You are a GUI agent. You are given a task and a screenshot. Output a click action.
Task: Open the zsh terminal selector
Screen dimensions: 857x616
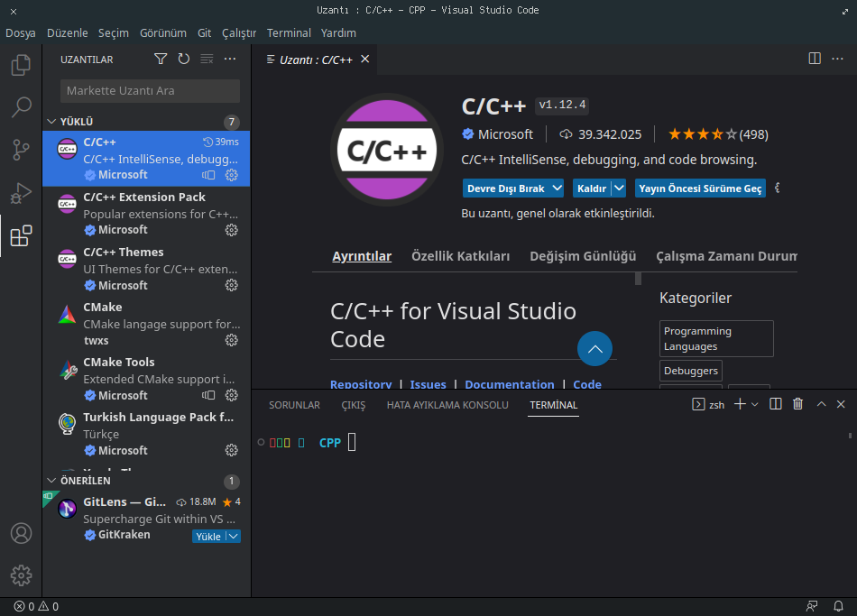pos(708,404)
